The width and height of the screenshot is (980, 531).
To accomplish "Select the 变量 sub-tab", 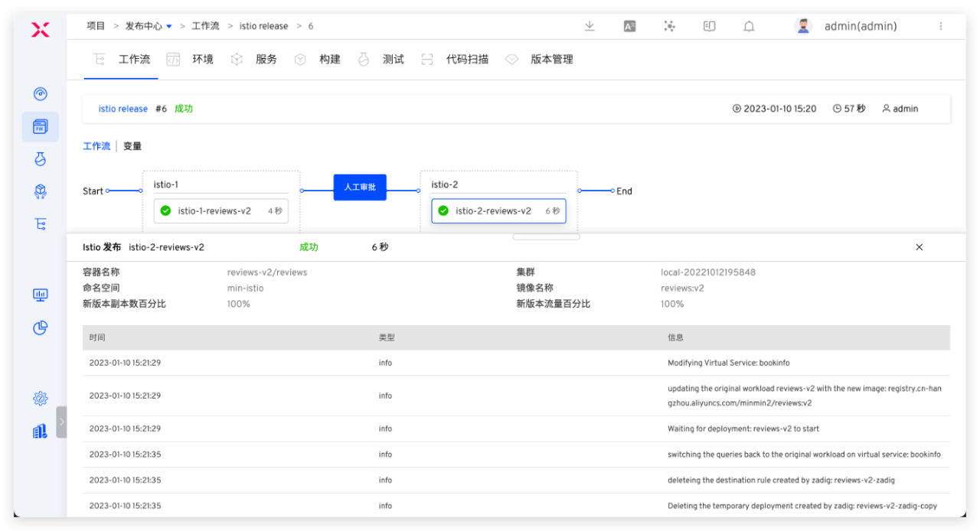I will coord(132,146).
